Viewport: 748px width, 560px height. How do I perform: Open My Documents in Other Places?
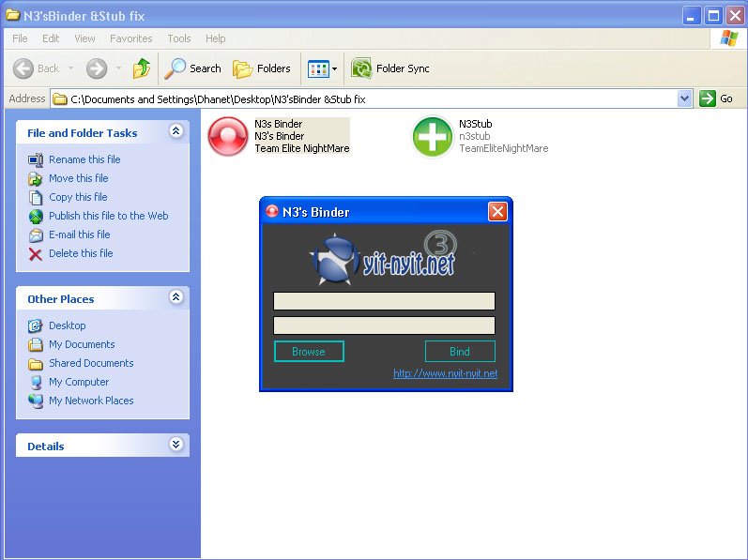click(82, 344)
